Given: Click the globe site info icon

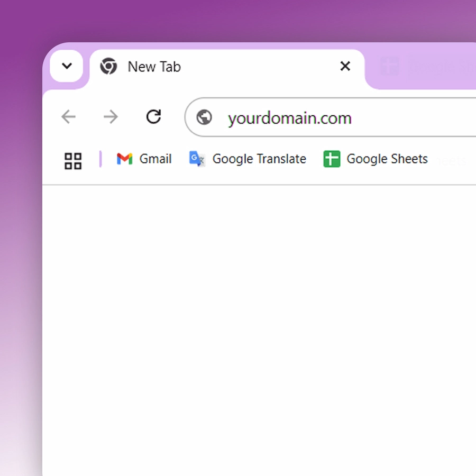Looking at the screenshot, I should (204, 117).
